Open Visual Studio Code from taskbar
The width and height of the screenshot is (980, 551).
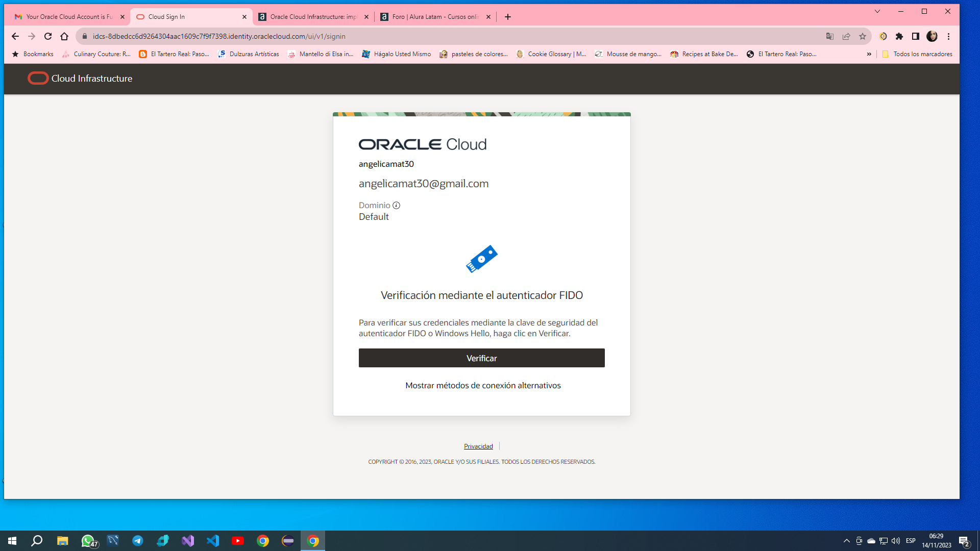213,541
